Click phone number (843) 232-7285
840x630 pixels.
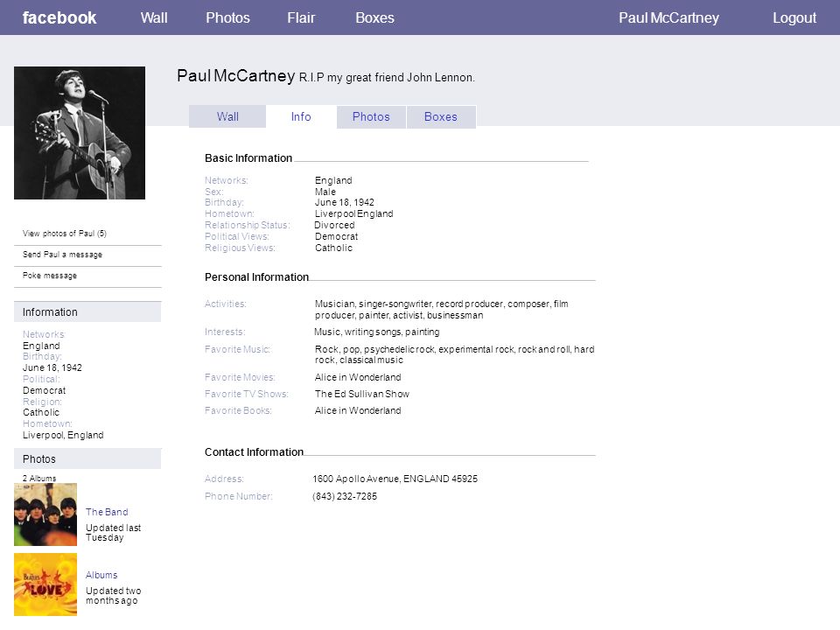[345, 497]
